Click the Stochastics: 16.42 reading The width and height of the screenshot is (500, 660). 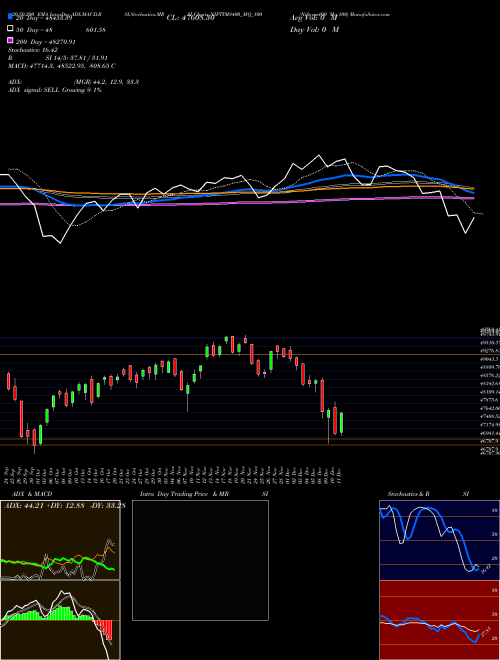pyautogui.click(x=33, y=50)
